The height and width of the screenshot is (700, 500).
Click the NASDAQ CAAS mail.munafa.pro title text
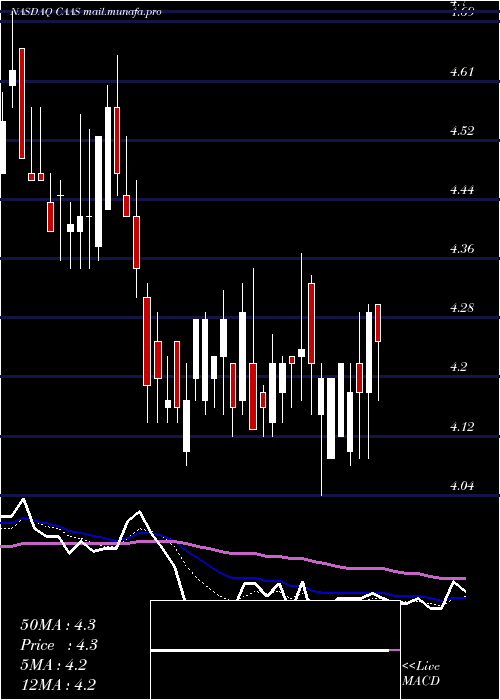click(86, 12)
